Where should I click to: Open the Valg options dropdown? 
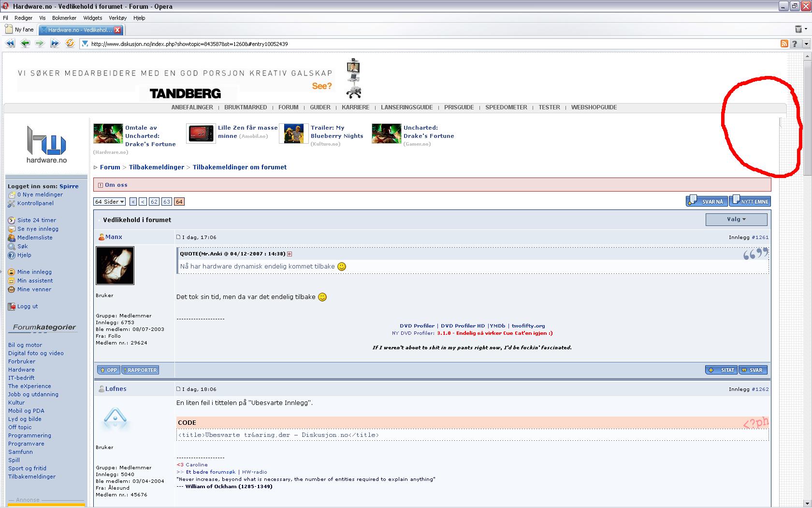coord(736,219)
